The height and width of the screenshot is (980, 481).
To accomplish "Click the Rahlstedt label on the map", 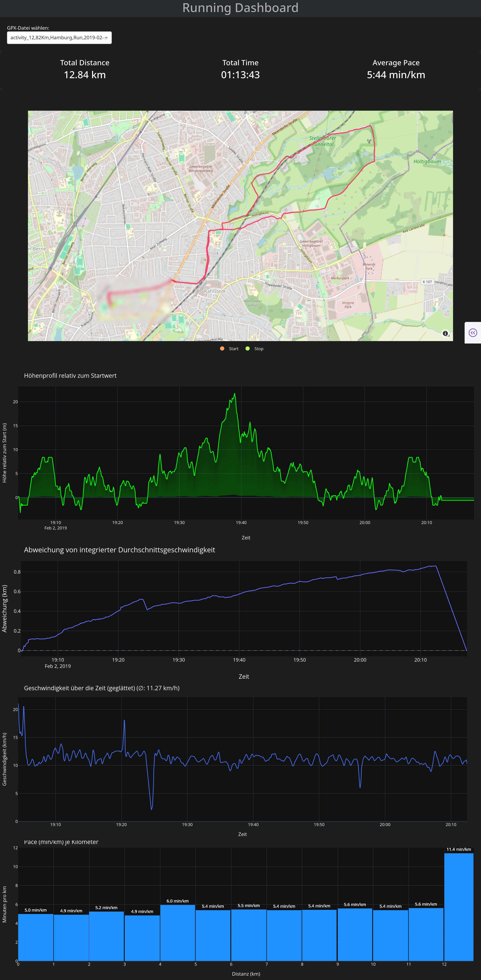I will tap(215, 291).
